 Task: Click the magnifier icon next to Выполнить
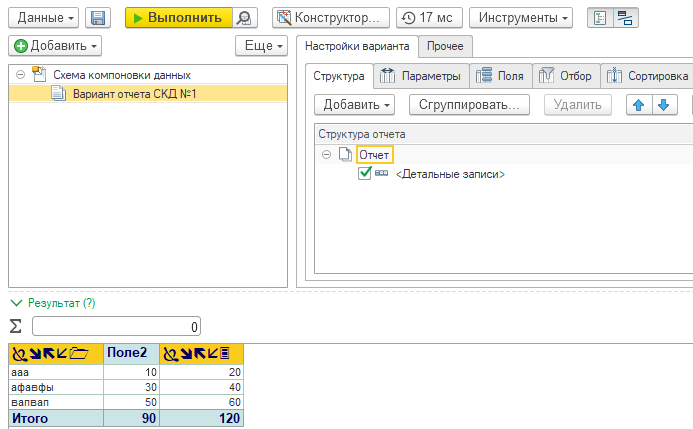click(x=244, y=18)
